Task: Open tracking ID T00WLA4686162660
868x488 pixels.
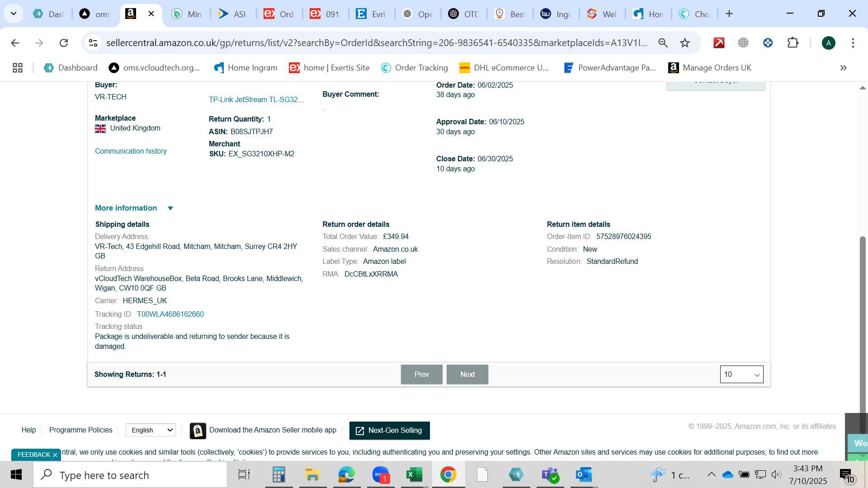Action: tap(170, 314)
